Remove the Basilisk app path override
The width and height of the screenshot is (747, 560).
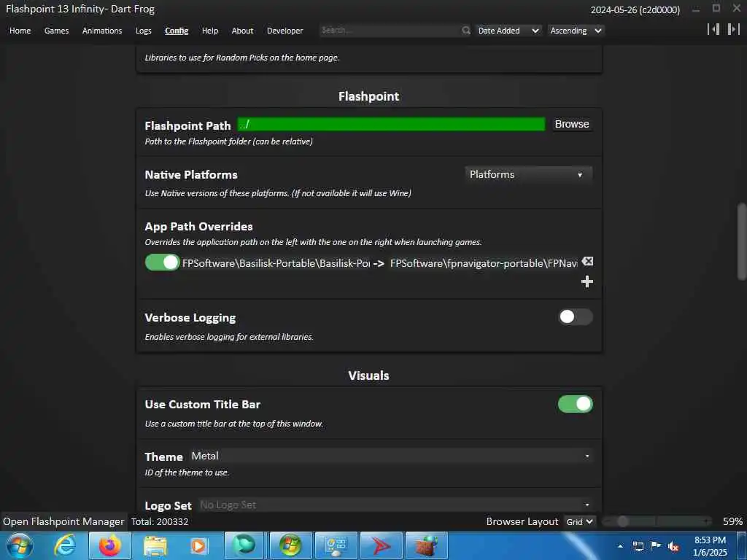click(587, 262)
